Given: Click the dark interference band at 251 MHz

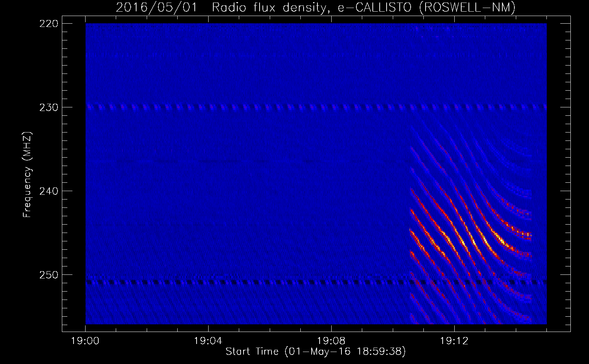Looking at the screenshot, I should pos(316,282).
